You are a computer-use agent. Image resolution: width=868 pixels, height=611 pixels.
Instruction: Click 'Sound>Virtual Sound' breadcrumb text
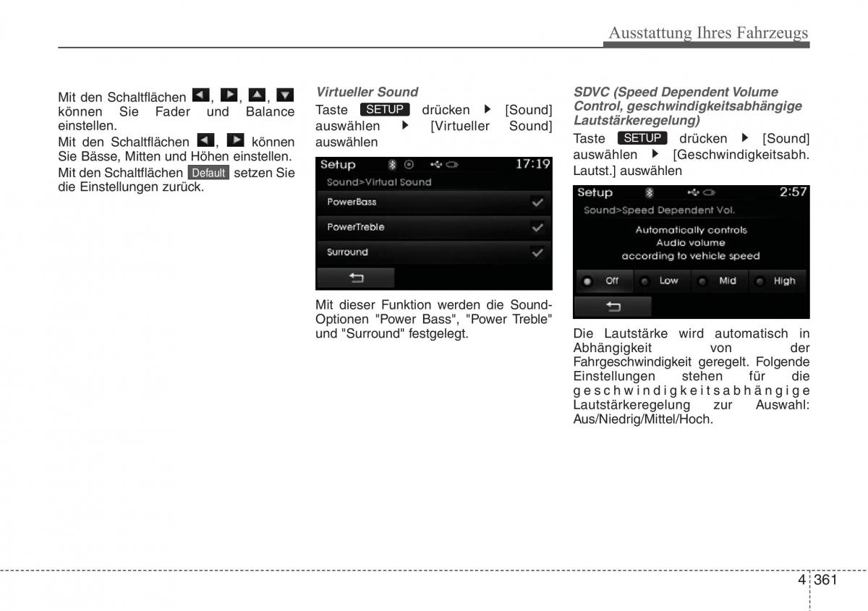(x=379, y=182)
